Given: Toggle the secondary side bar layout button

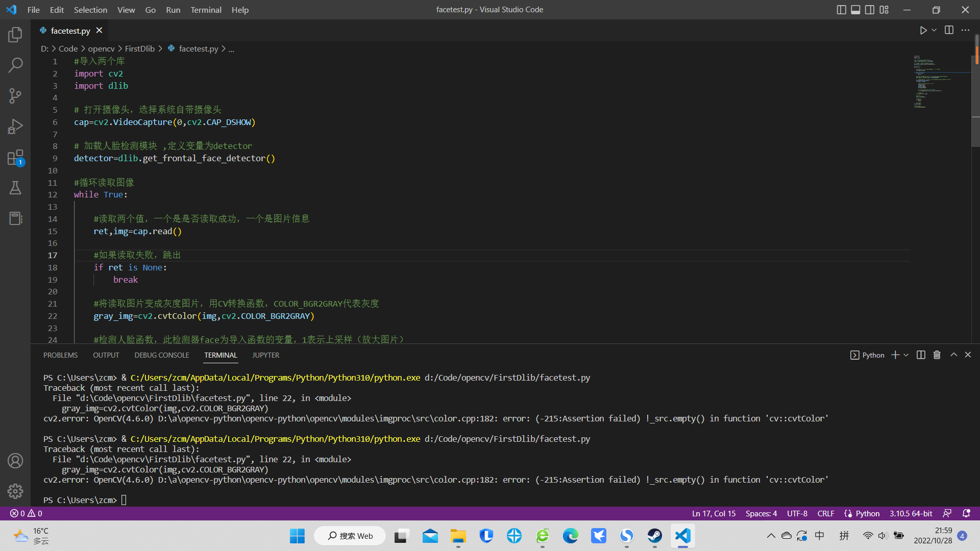Looking at the screenshot, I should [870, 10].
